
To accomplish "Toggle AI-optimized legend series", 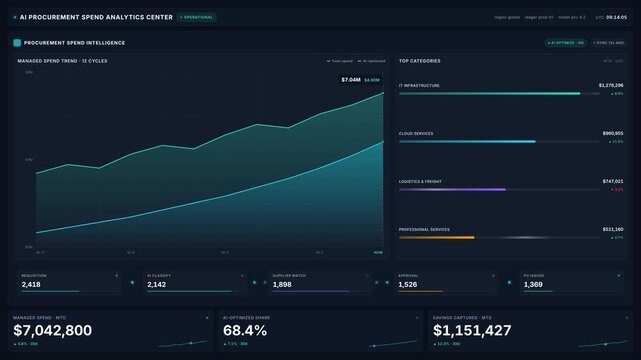I will tap(372, 61).
